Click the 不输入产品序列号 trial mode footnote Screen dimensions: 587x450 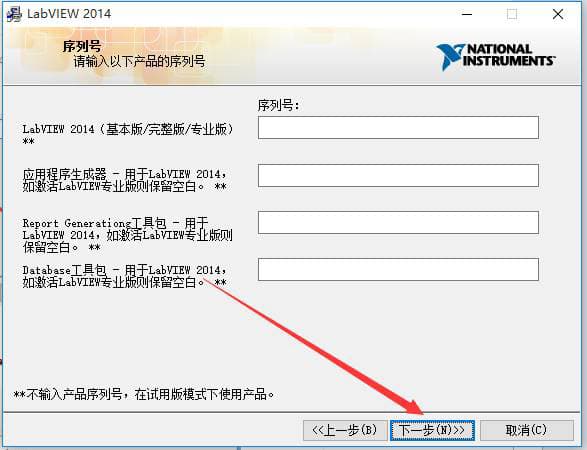coord(144,394)
